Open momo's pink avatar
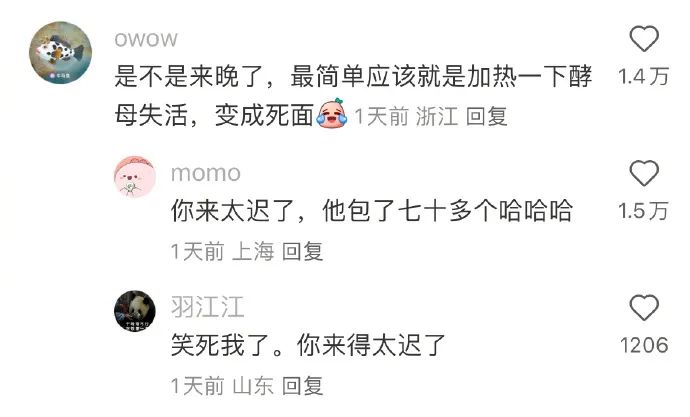The height and width of the screenshot is (417, 690). [x=135, y=176]
